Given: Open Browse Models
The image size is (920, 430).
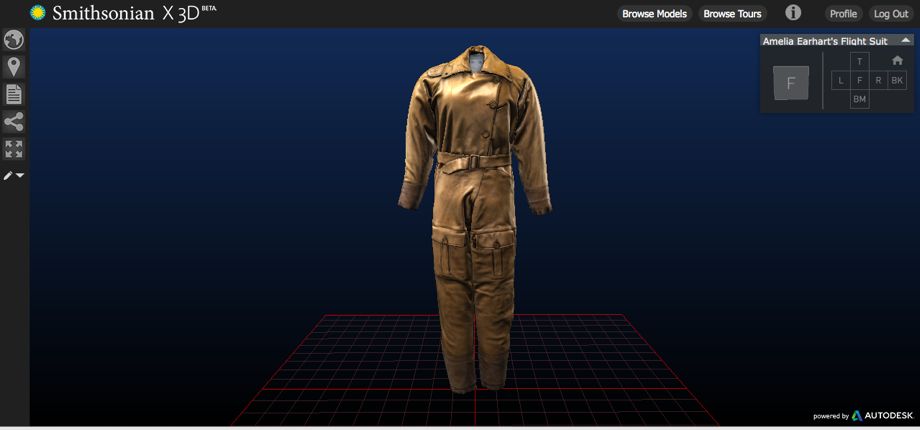Looking at the screenshot, I should pyautogui.click(x=654, y=14).
